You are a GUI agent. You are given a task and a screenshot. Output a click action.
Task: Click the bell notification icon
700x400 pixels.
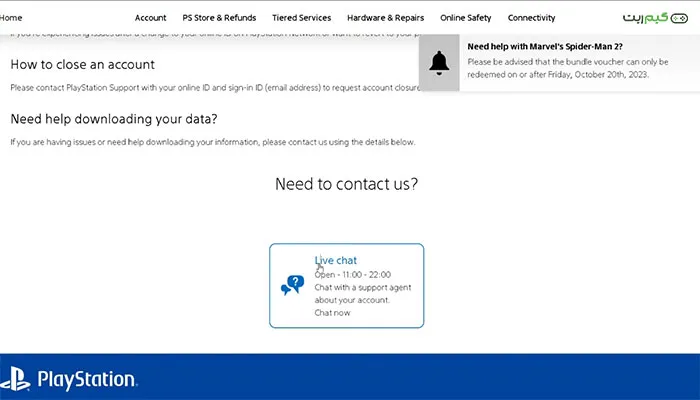(x=439, y=62)
